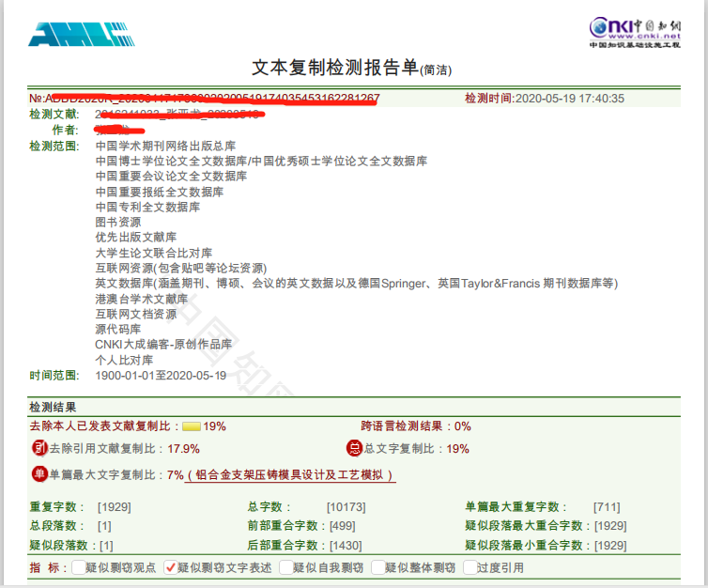Enable the 疑似剽窃观点 checkbox
The height and width of the screenshot is (588, 708).
(x=78, y=567)
